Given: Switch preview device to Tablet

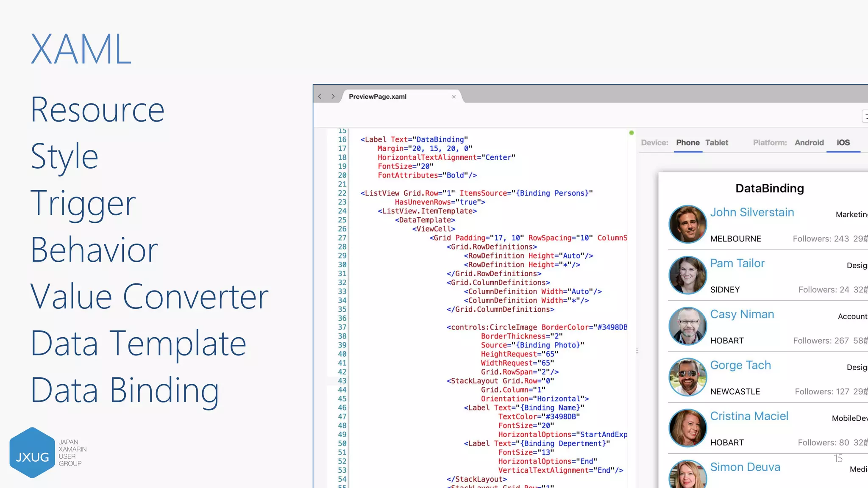Looking at the screenshot, I should pos(717,143).
